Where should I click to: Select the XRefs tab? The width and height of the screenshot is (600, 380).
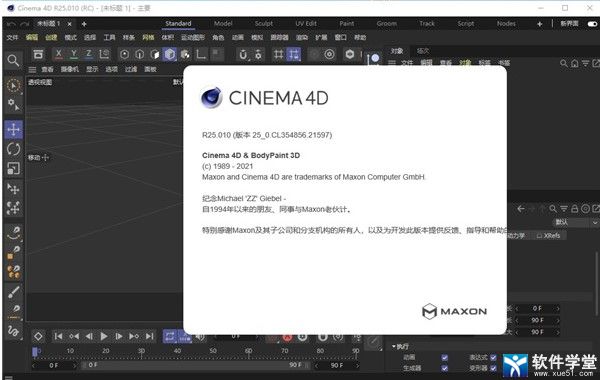[x=549, y=236]
